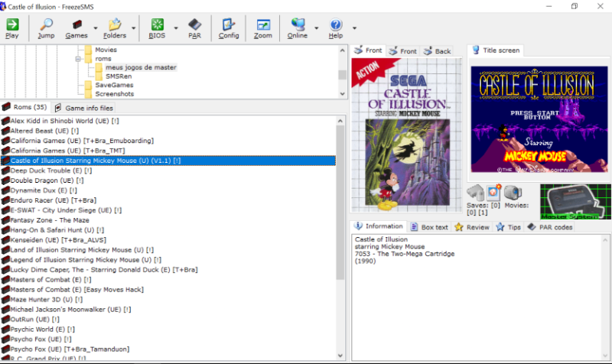The height and width of the screenshot is (364, 612).
Task: Click the Castle of Illusion title screen image
Action: [x=539, y=119]
